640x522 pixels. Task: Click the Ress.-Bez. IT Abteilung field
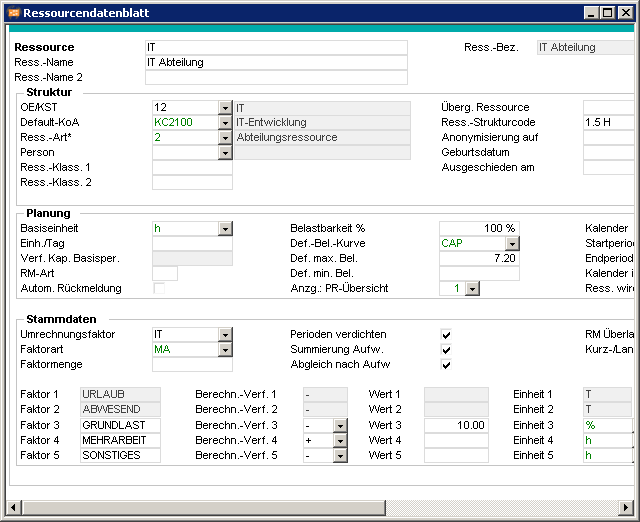[x=585, y=47]
